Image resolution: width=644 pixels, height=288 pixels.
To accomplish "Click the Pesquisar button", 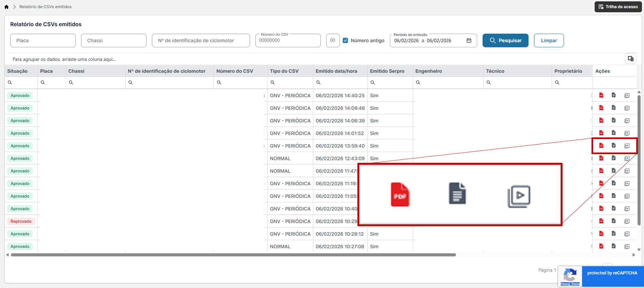I will [x=505, y=41].
